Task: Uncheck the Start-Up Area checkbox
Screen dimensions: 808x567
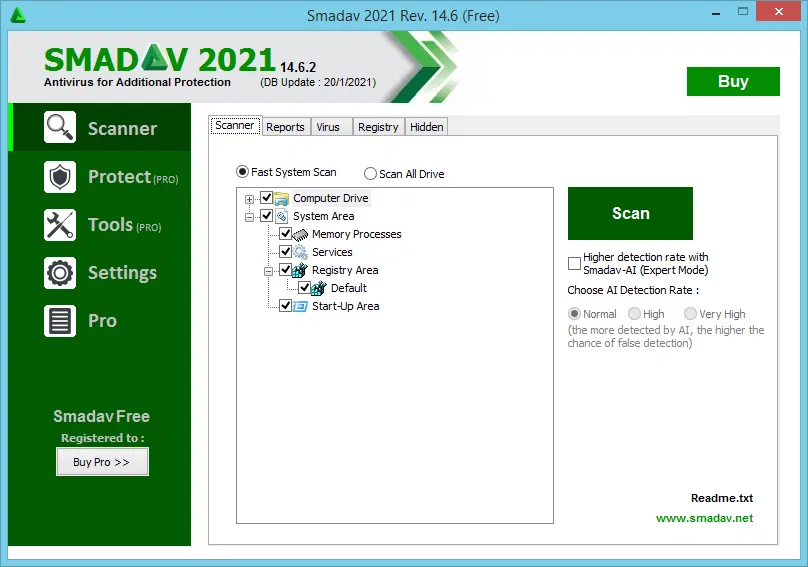Action: pos(285,306)
